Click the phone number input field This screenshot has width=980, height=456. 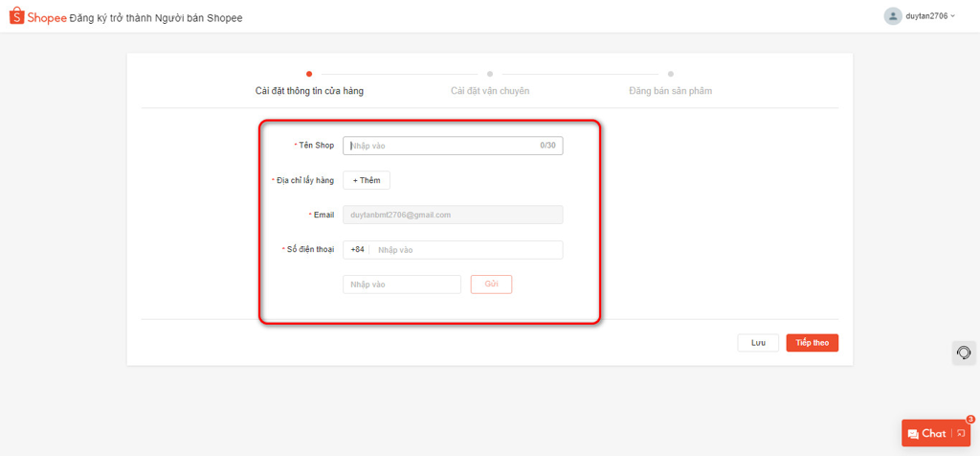[x=464, y=250]
